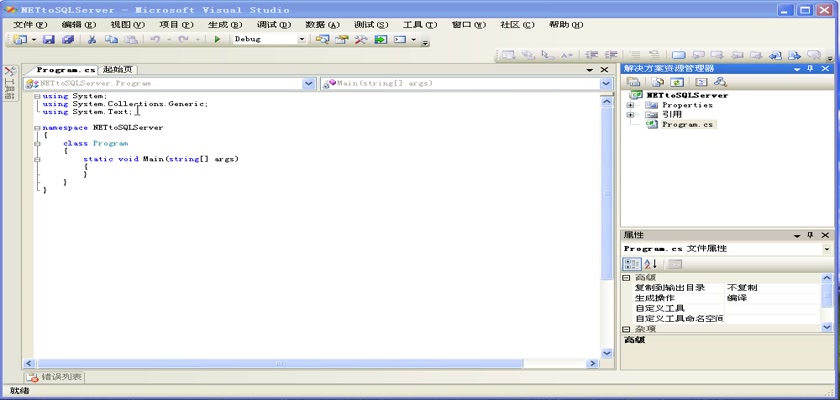The width and height of the screenshot is (840, 400).
Task: Select the NETtoSQLServer project node
Action: (687, 95)
